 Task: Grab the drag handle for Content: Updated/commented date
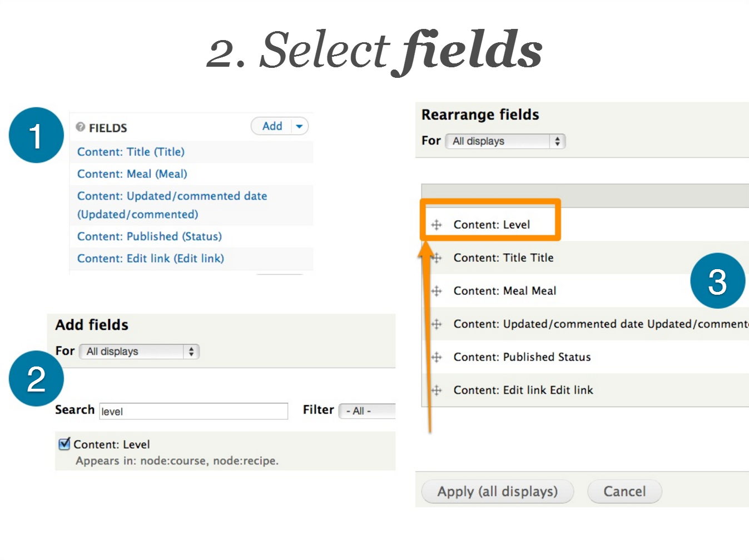pyautogui.click(x=436, y=324)
